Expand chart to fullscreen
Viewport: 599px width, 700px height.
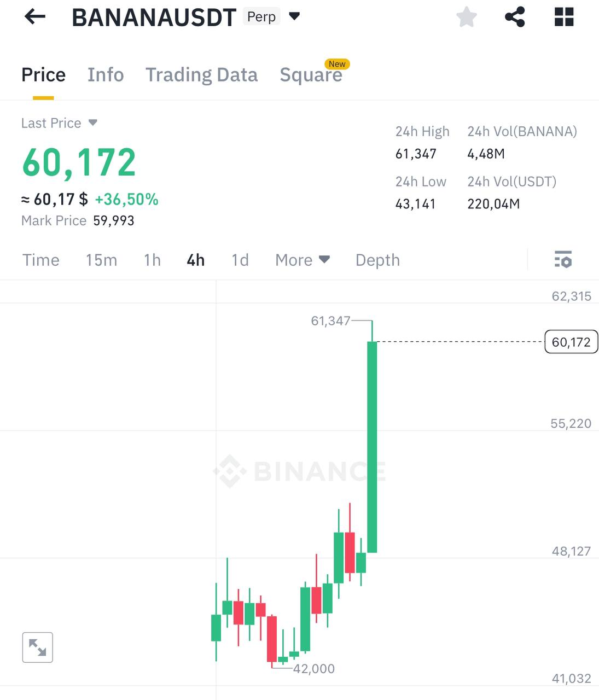pos(38,647)
